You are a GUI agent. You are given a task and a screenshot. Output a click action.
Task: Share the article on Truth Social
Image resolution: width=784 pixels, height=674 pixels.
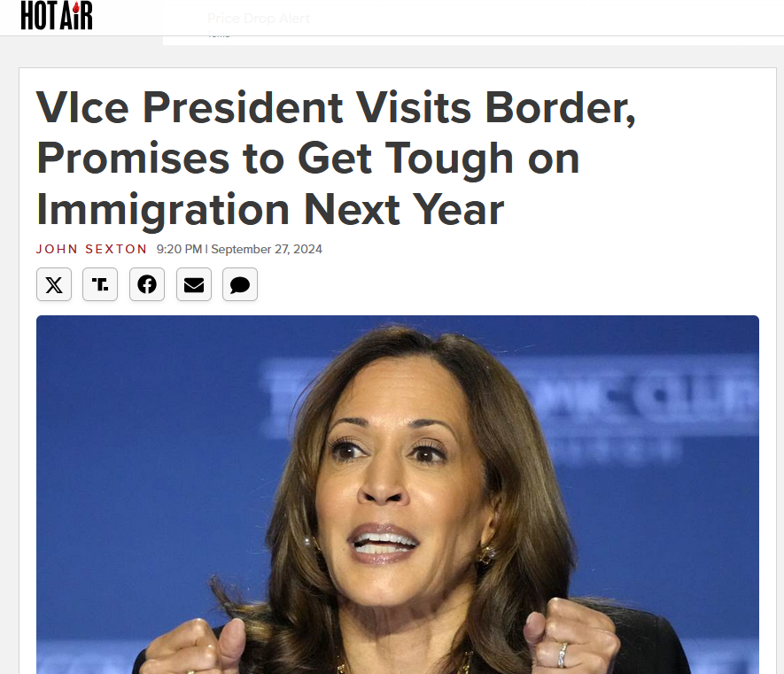[x=100, y=284]
